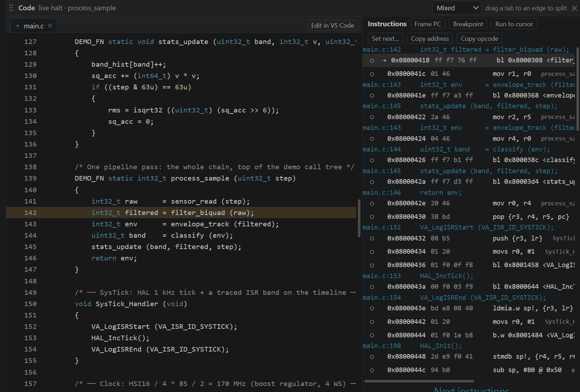Click the disassembly horizontal scrollbar
This screenshot has width=580, height=392.
point(419,381)
